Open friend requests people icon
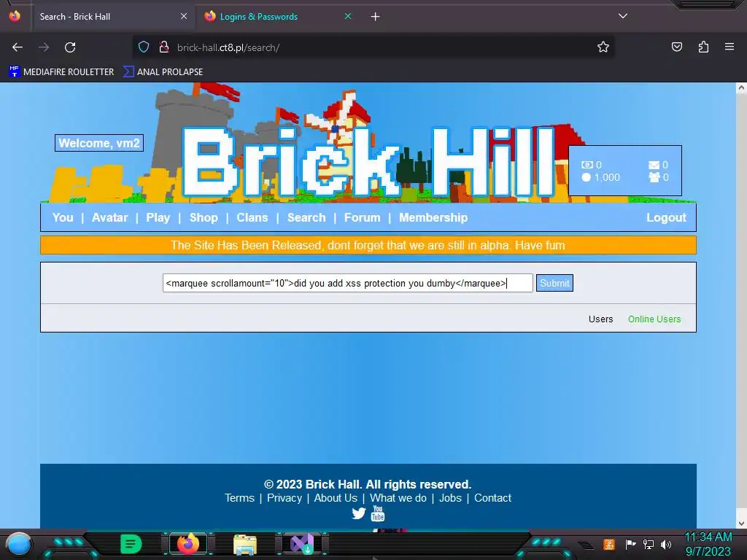 (654, 177)
